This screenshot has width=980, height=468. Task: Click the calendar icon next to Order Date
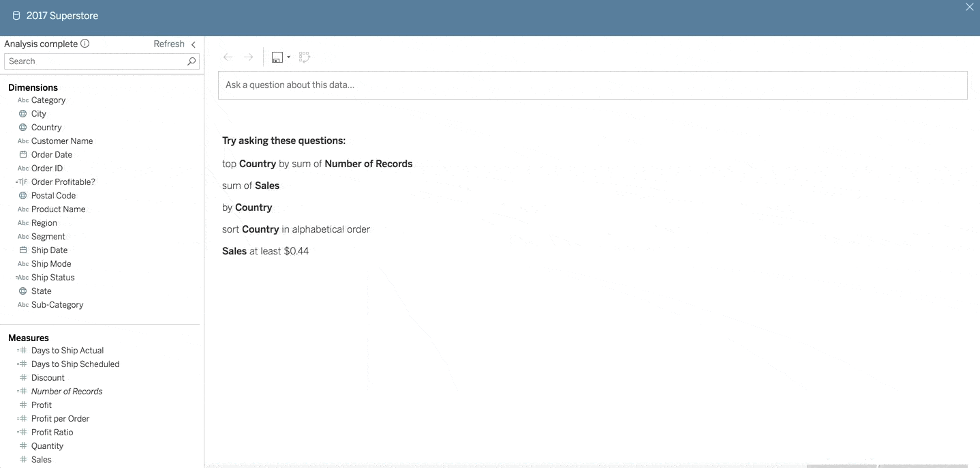pyautogui.click(x=22, y=154)
